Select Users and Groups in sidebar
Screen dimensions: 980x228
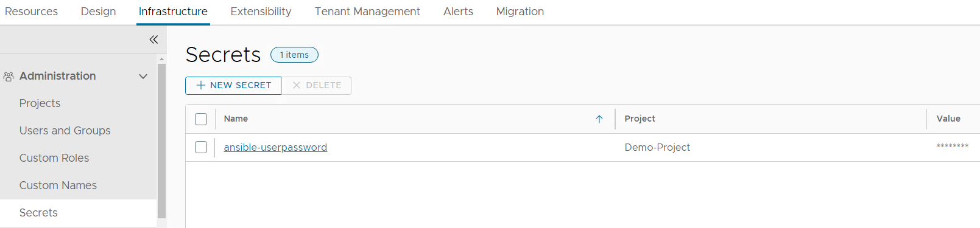(x=65, y=131)
